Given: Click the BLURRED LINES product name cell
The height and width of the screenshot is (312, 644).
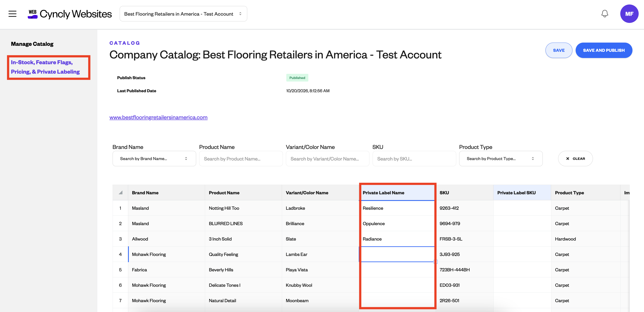Looking at the screenshot, I should click(243, 223).
